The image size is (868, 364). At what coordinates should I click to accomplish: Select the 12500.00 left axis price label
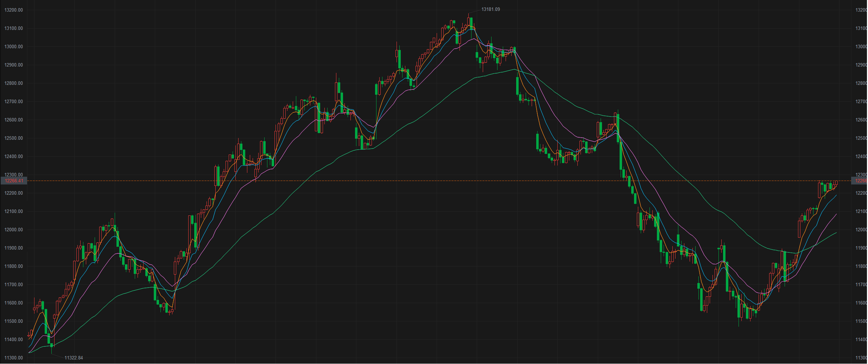(x=13, y=138)
